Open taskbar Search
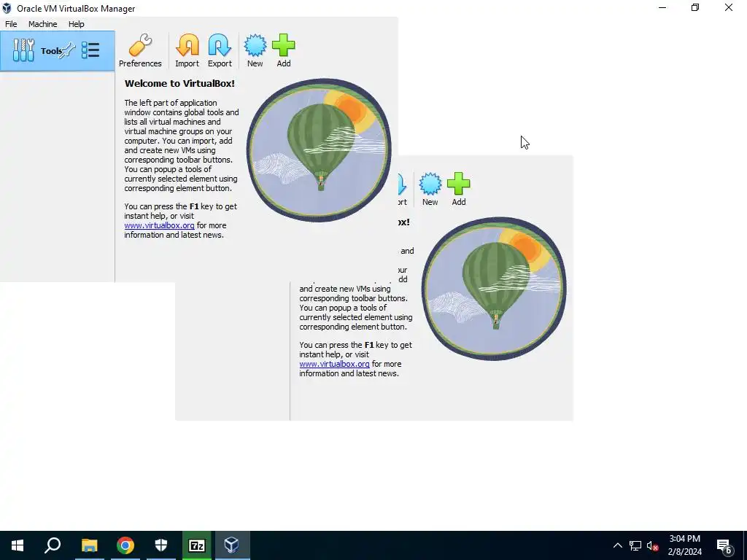The width and height of the screenshot is (747, 560). [x=53, y=545]
